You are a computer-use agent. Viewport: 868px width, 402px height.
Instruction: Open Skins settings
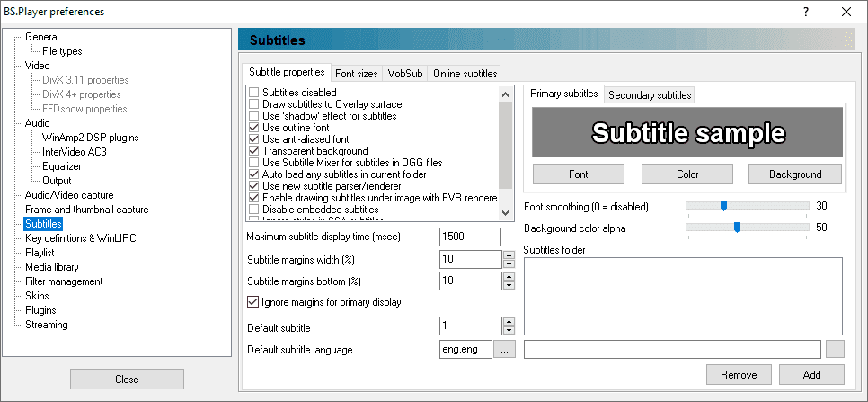[x=37, y=296]
